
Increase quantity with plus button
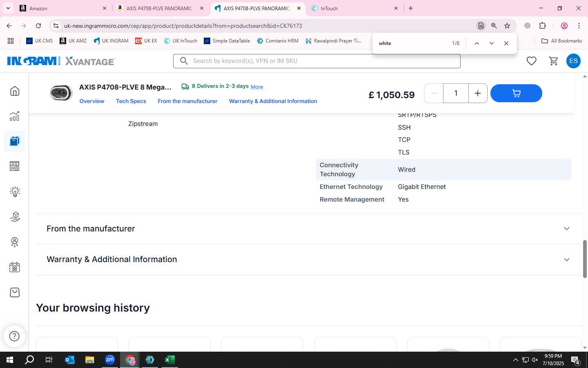477,93
